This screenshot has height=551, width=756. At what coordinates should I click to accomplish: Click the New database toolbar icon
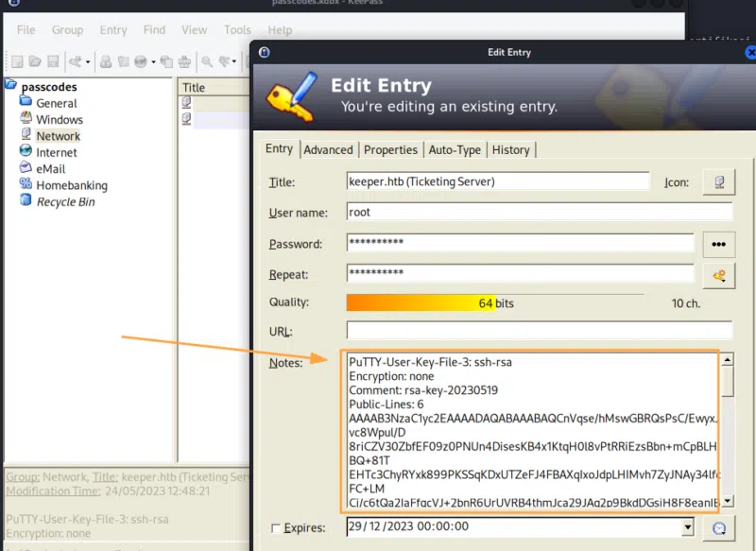[x=17, y=61]
